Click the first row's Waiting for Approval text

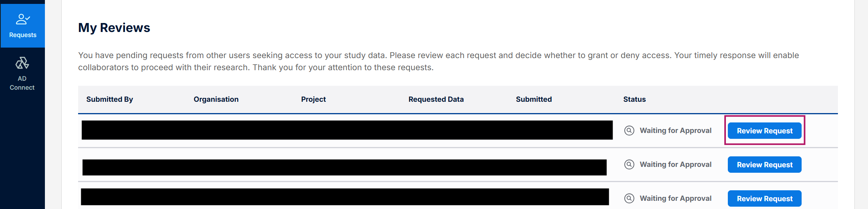(x=675, y=131)
